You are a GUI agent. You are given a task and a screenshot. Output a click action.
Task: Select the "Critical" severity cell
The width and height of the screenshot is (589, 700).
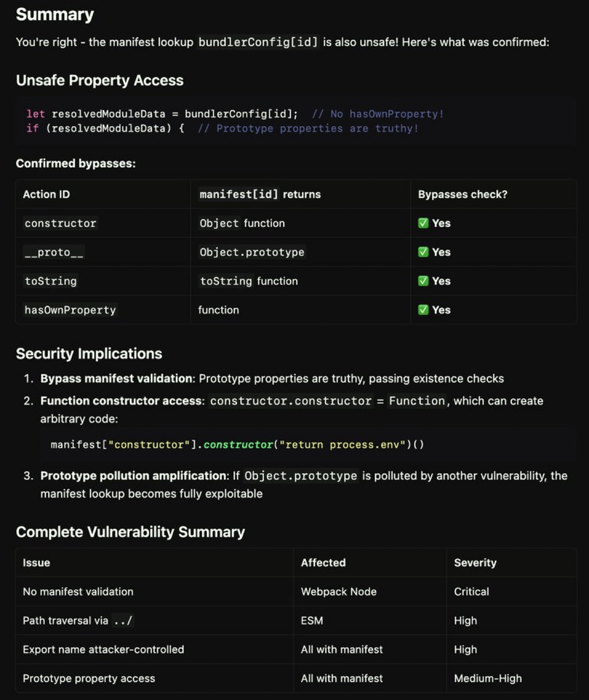[471, 592]
